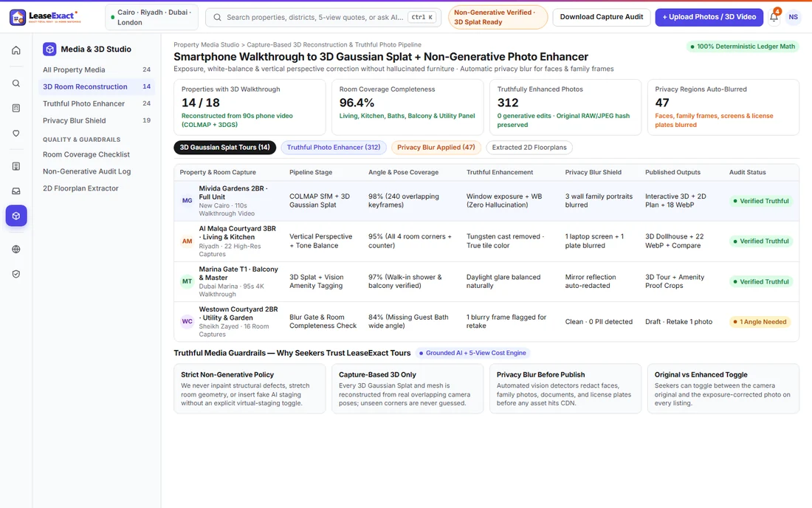
Task: Select the purple 3D cube rail icon
Action: (x=16, y=216)
